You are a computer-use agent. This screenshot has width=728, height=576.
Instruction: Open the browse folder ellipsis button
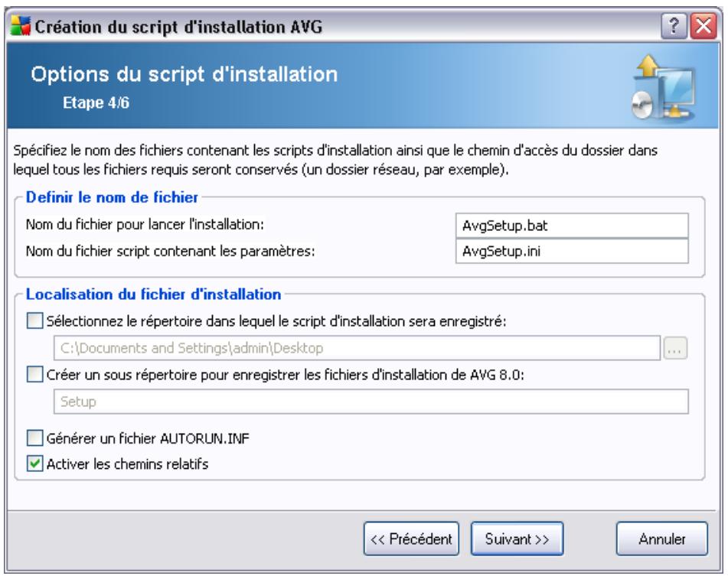click(675, 348)
